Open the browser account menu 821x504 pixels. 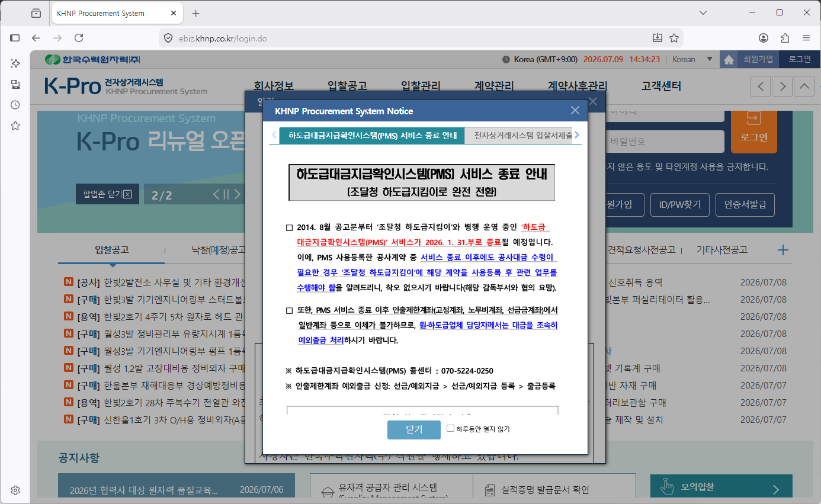[764, 38]
